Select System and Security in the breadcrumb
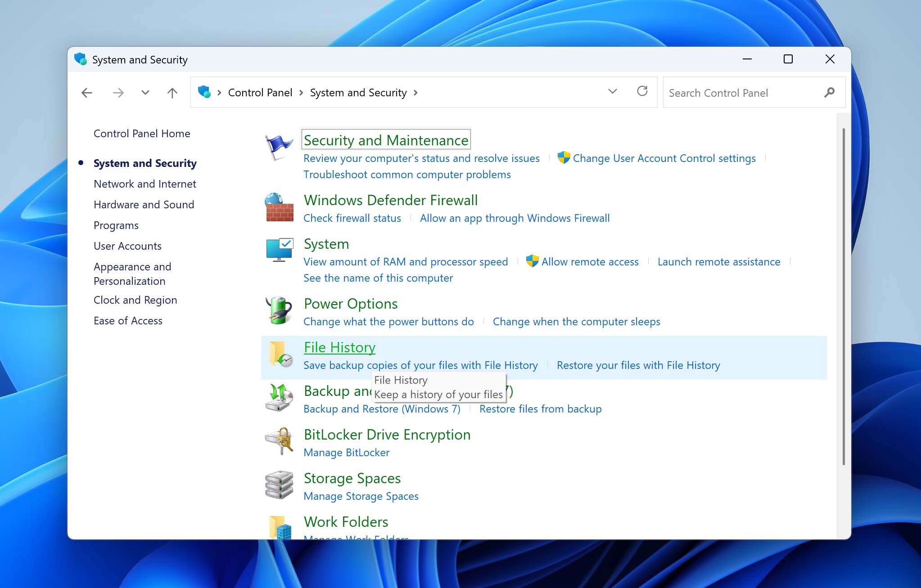 358,93
